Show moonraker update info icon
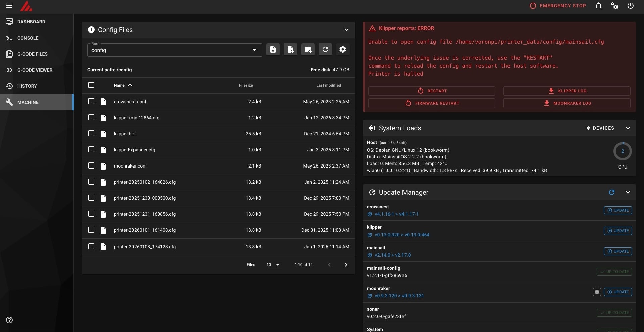 (597, 292)
